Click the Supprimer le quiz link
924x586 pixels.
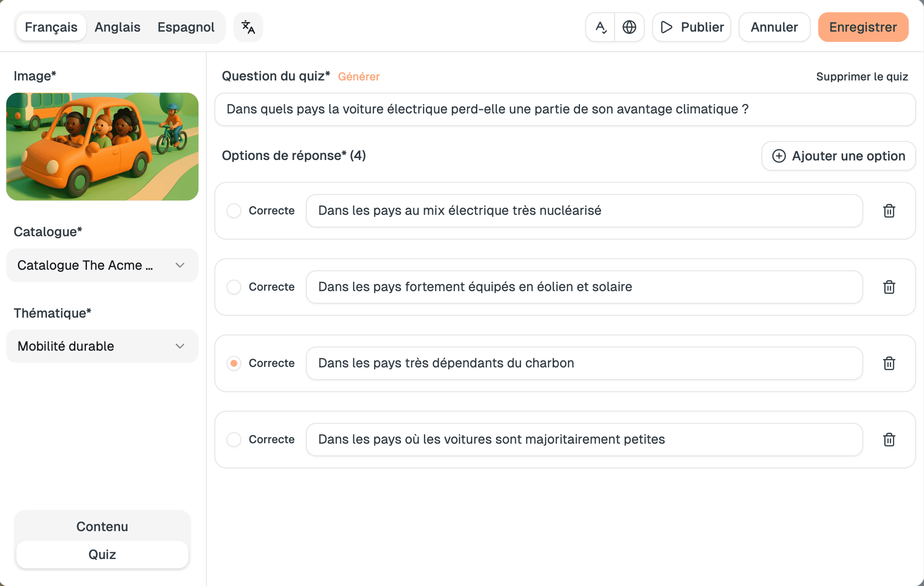(x=862, y=77)
